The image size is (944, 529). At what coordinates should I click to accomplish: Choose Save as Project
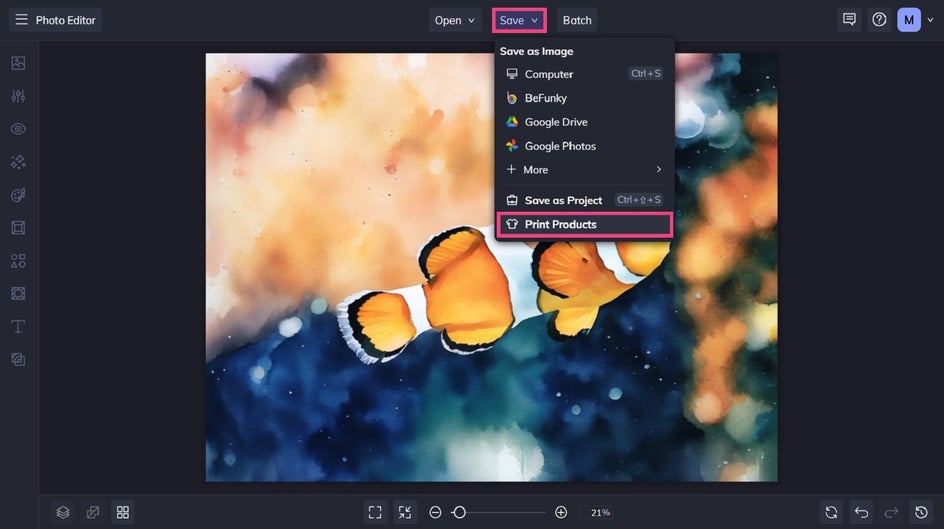(583, 200)
